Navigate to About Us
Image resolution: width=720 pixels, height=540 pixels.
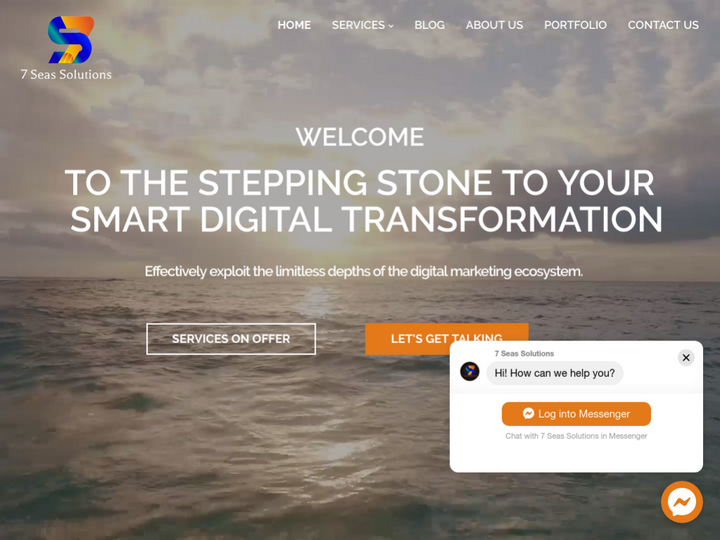tap(494, 25)
